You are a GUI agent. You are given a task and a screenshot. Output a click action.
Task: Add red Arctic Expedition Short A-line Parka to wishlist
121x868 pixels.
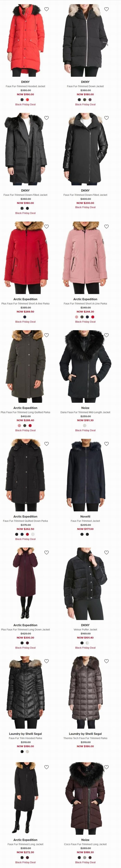47,226
